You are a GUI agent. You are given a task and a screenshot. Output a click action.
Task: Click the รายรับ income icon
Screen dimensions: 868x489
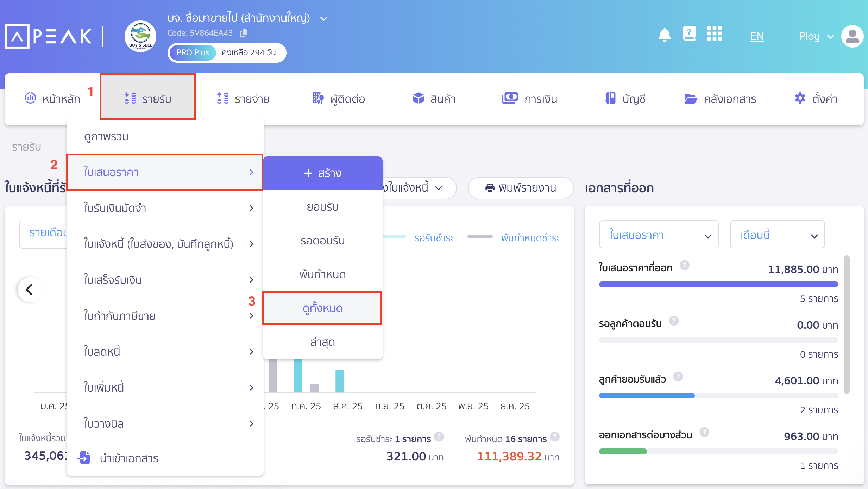(x=130, y=98)
